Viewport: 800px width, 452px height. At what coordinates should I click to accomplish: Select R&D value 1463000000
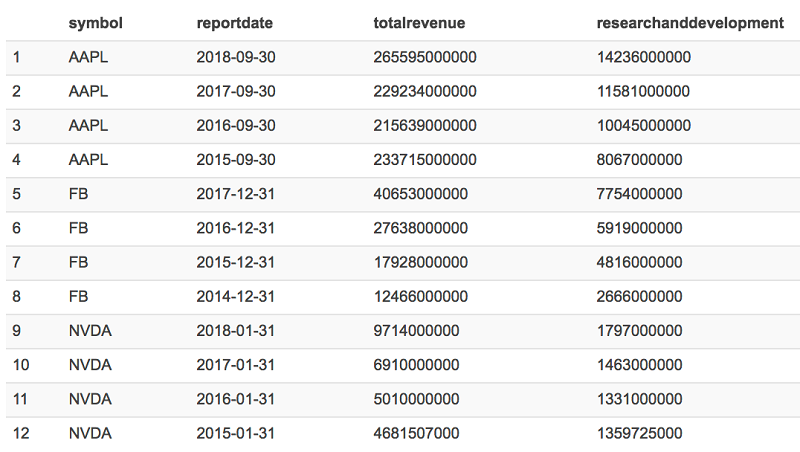(639, 365)
